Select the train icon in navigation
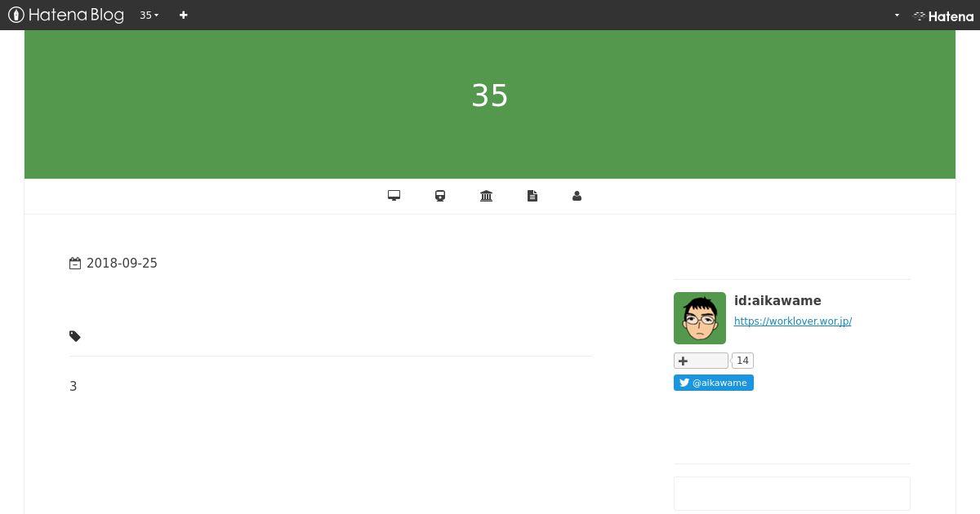Viewport: 980px width, 514px height. pyautogui.click(x=440, y=196)
